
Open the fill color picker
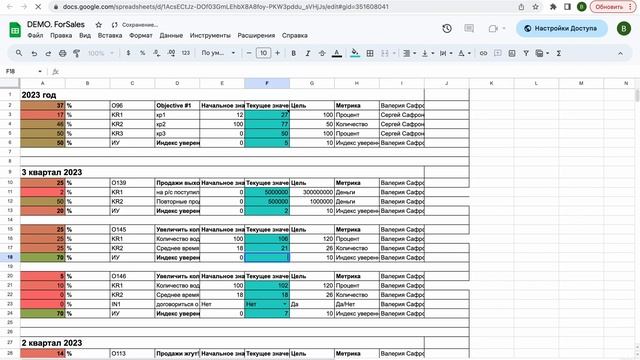355,53
